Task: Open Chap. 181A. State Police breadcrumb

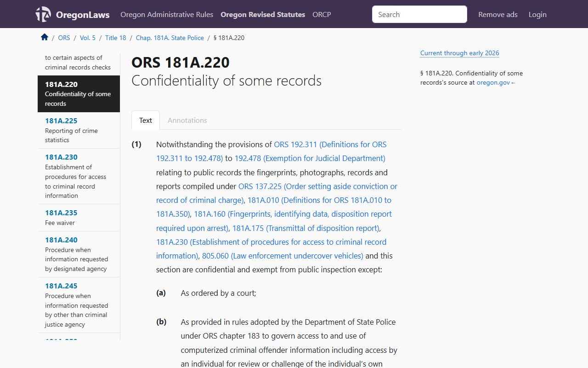Action: click(x=170, y=38)
